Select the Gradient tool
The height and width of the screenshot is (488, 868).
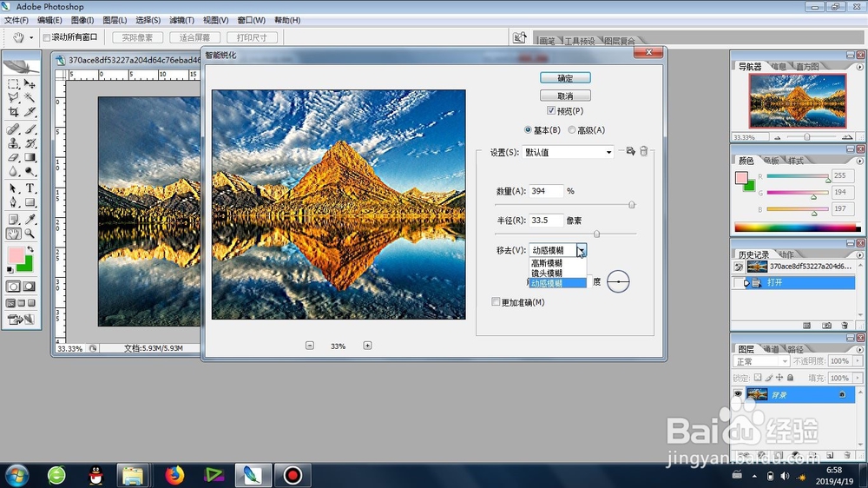30,158
